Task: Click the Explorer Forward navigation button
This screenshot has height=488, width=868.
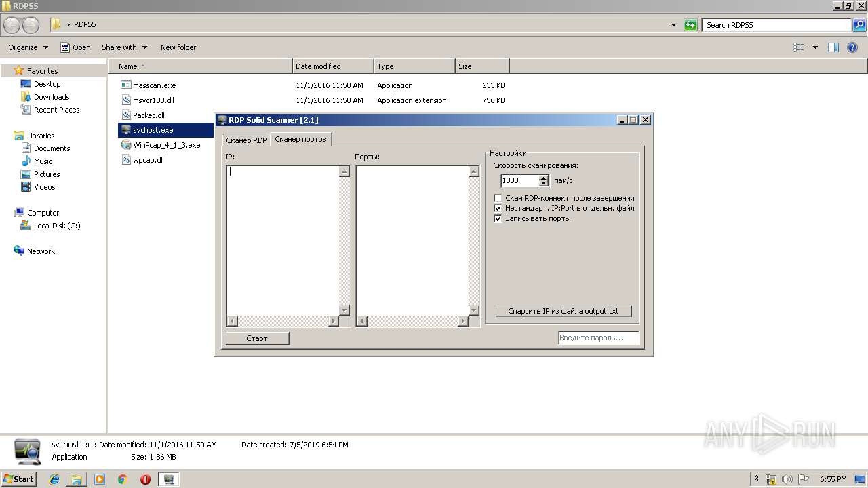Action: click(31, 25)
